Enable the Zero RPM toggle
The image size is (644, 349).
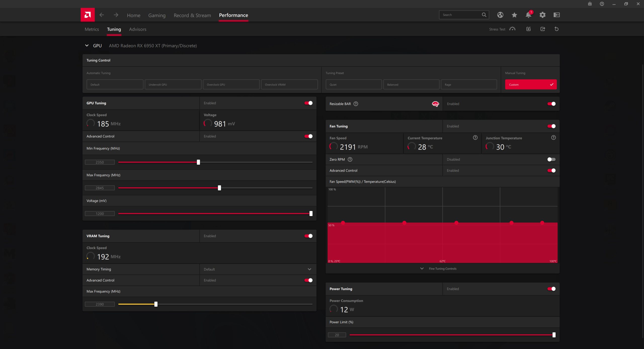point(551,159)
